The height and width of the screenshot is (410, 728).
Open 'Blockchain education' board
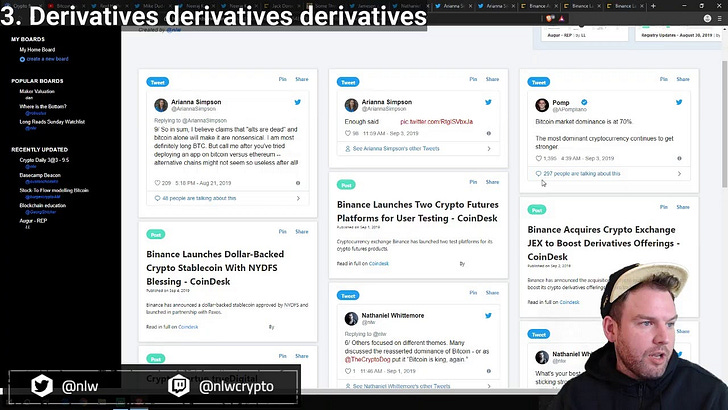(x=43, y=205)
